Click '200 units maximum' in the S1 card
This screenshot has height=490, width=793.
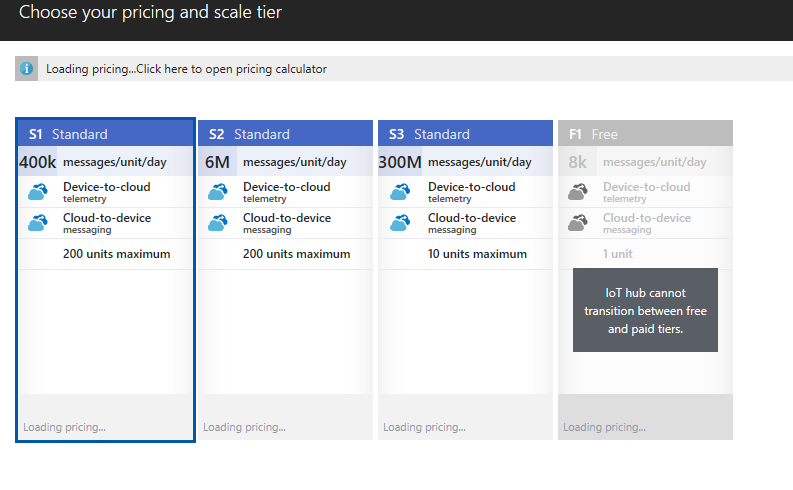tap(116, 254)
